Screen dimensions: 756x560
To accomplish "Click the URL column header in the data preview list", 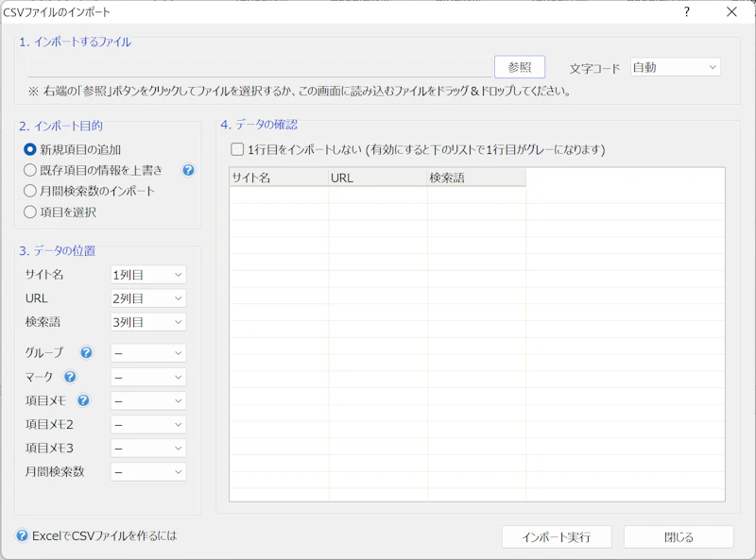I will point(378,178).
